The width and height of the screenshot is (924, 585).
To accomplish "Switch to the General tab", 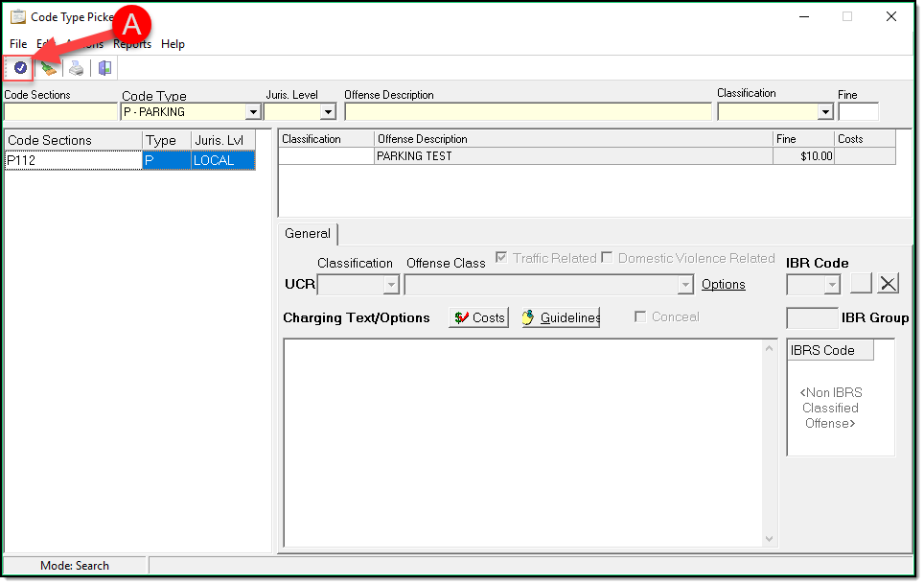I will [308, 234].
